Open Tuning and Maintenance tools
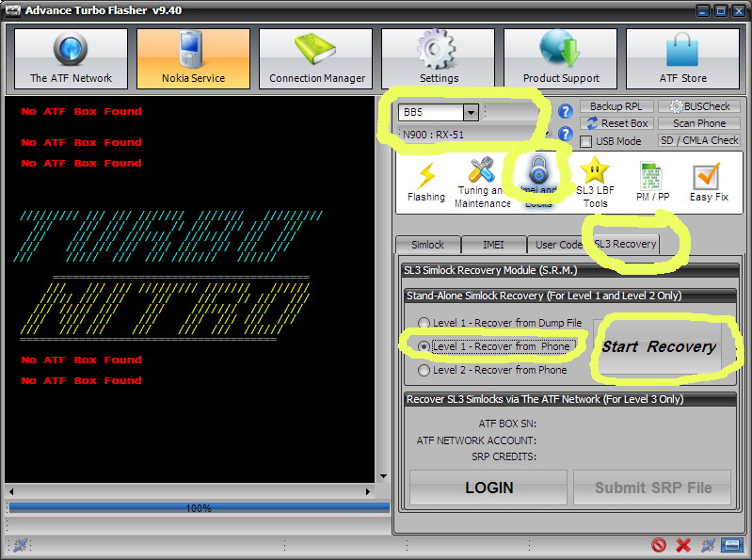 [482, 184]
